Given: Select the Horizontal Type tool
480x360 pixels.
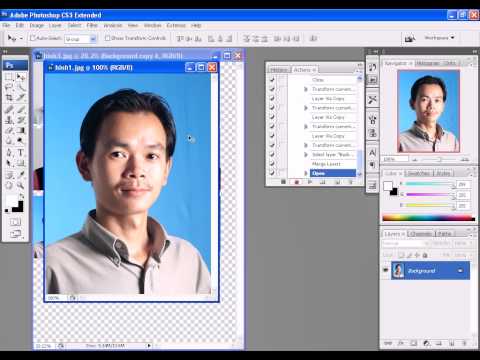Looking at the screenshot, I should point(20,152).
